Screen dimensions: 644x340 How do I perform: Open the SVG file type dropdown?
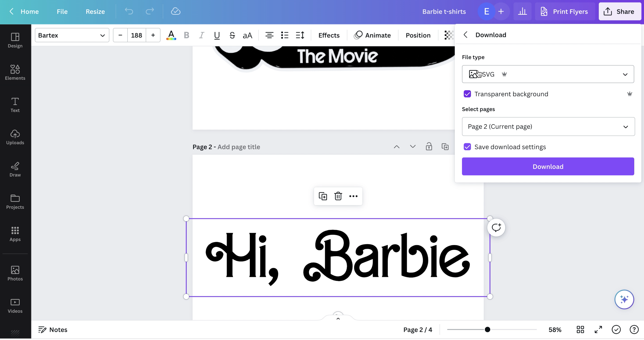pyautogui.click(x=547, y=74)
